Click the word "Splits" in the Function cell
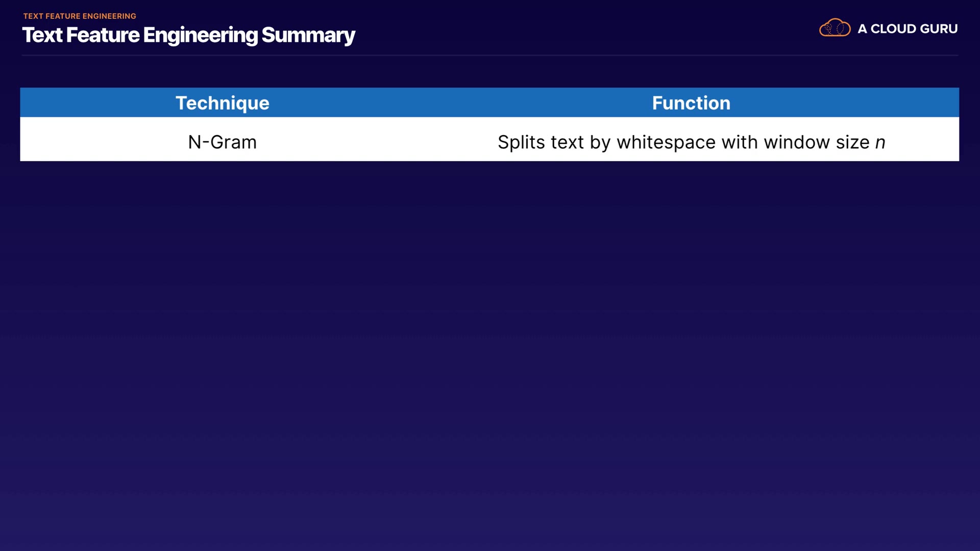This screenshot has height=551, width=980. [x=521, y=142]
